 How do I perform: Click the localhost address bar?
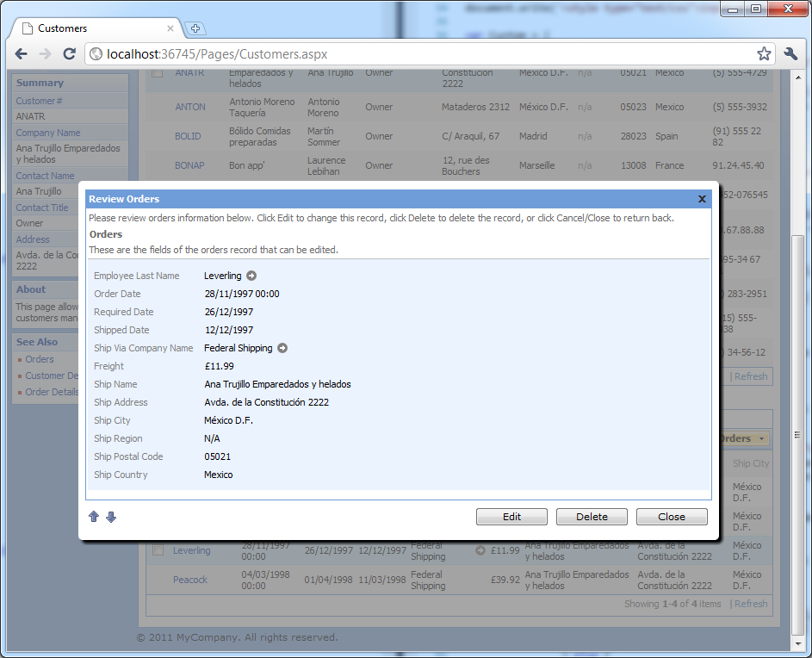click(419, 54)
